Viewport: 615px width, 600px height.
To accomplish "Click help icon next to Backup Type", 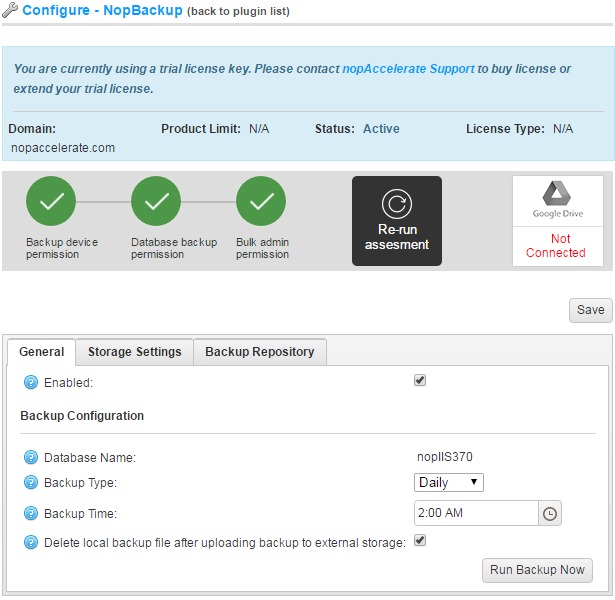I will pos(31,483).
